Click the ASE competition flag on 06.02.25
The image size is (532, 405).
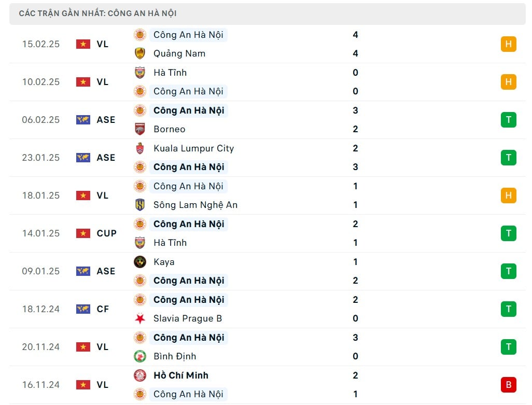[x=83, y=120]
